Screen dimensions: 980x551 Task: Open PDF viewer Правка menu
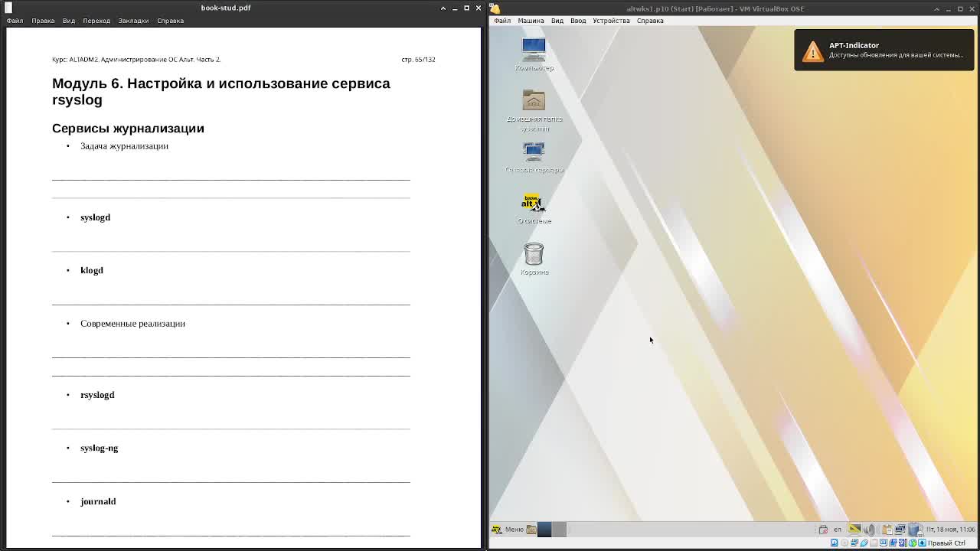pyautogui.click(x=43, y=21)
